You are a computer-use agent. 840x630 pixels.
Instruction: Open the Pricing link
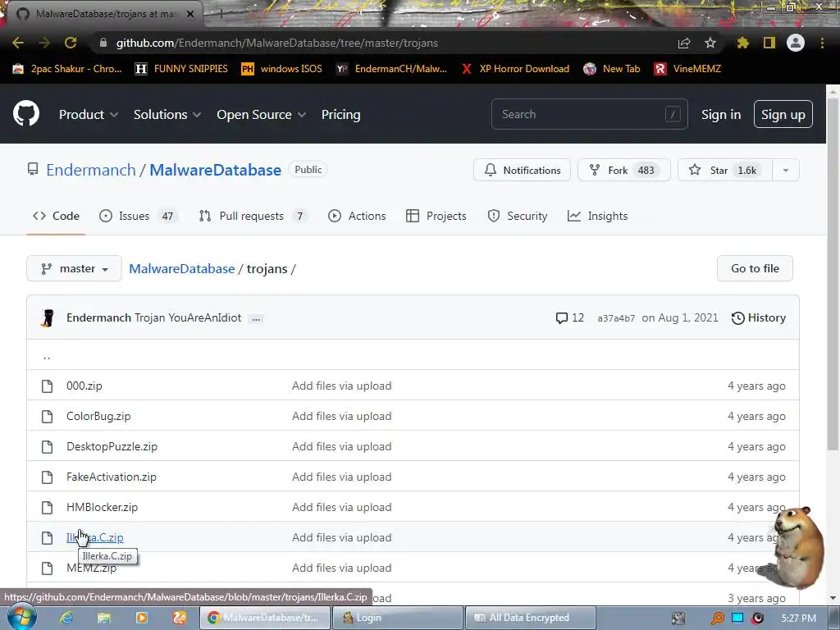tap(340, 115)
